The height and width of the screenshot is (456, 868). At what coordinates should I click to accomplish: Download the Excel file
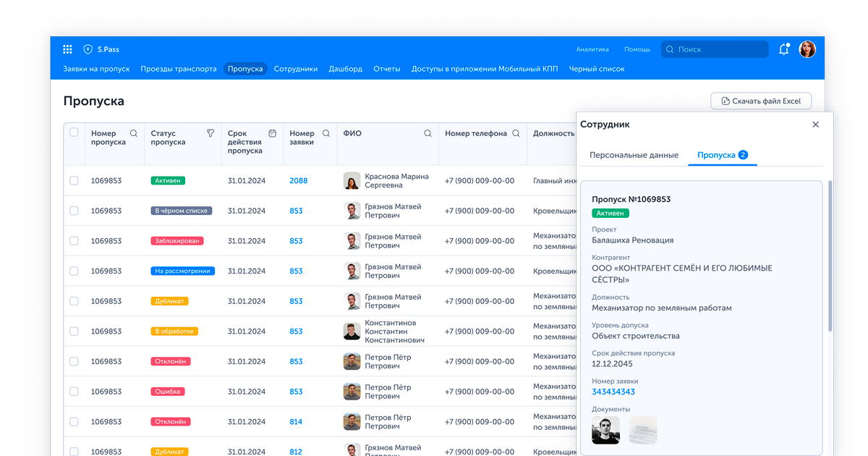tap(761, 101)
